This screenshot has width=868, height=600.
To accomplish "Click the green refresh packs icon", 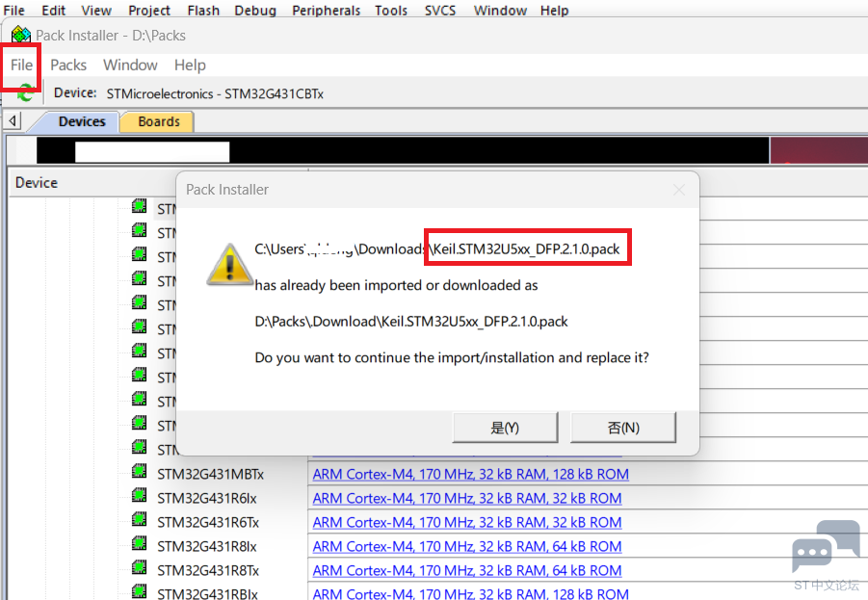I will point(25,93).
